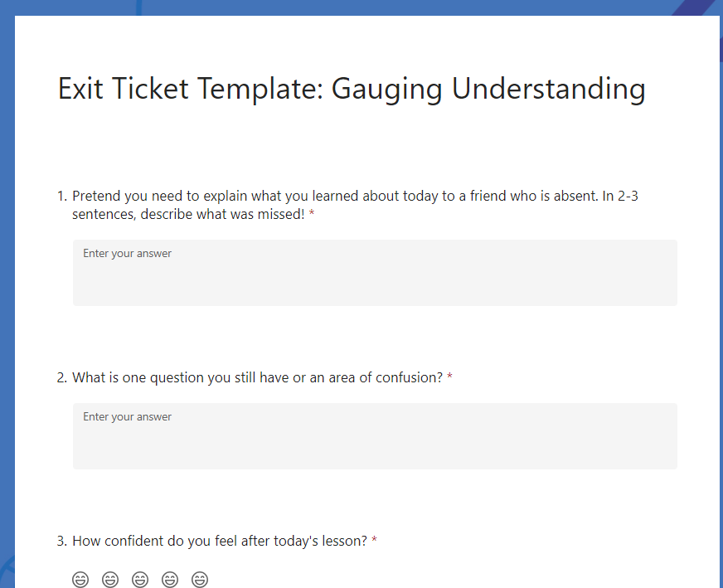Click the circular decoration at the bottom-left edge
723x588 pixels.
pyautogui.click(x=7, y=572)
